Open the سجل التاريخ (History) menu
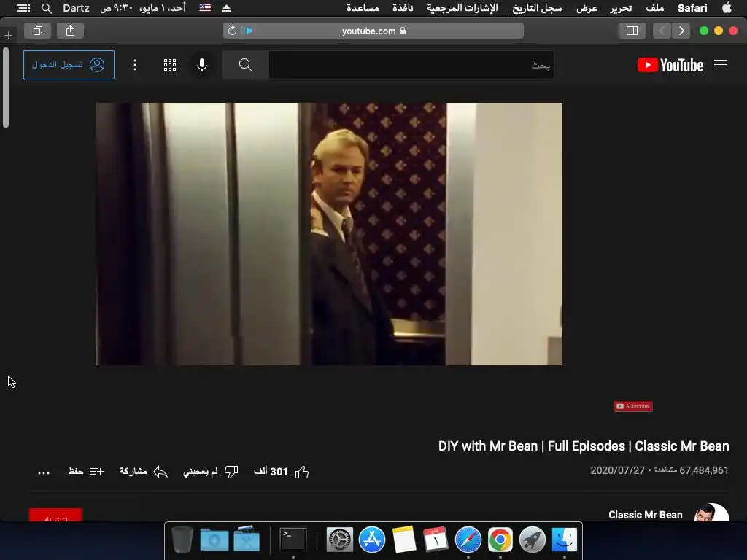Screen dimensions: 747x560 tap(537, 7)
